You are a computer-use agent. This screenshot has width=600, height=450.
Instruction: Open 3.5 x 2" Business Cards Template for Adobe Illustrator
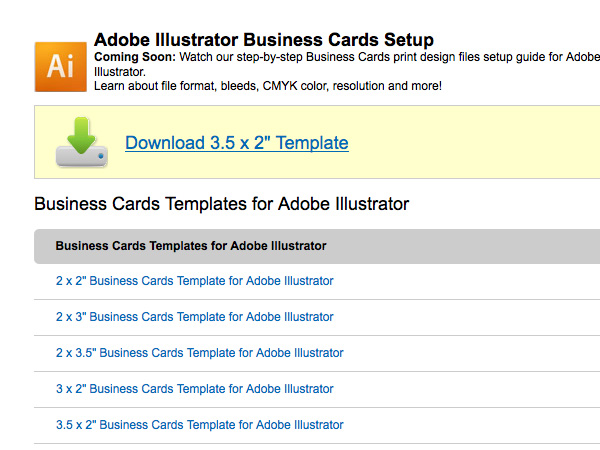point(200,425)
